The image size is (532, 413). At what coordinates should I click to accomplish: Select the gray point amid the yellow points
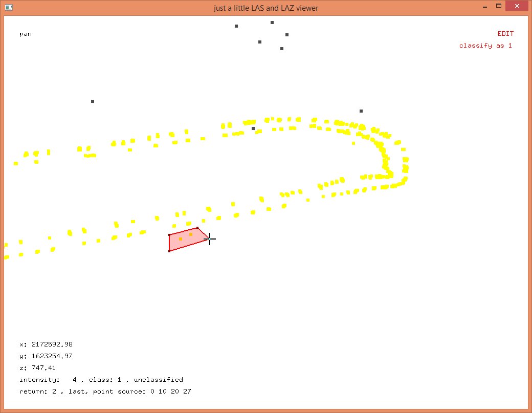tap(253, 128)
